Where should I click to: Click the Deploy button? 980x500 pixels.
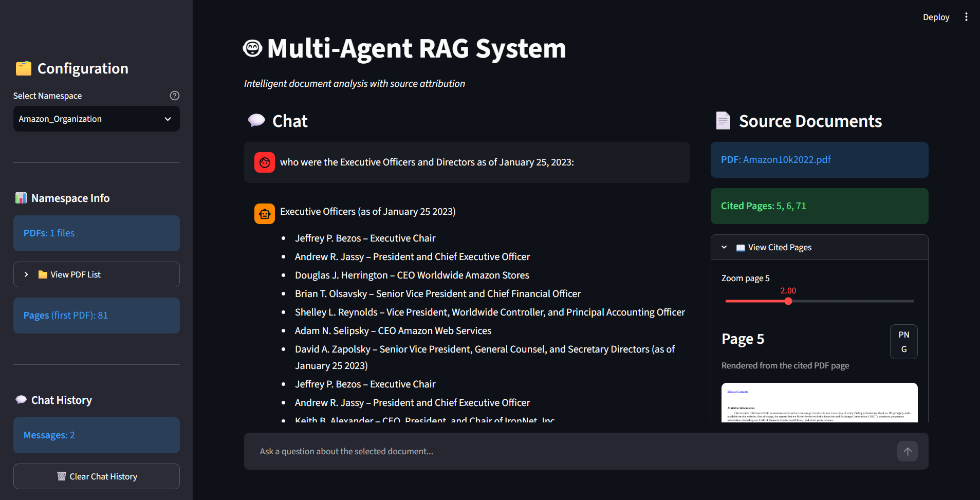[x=936, y=17]
